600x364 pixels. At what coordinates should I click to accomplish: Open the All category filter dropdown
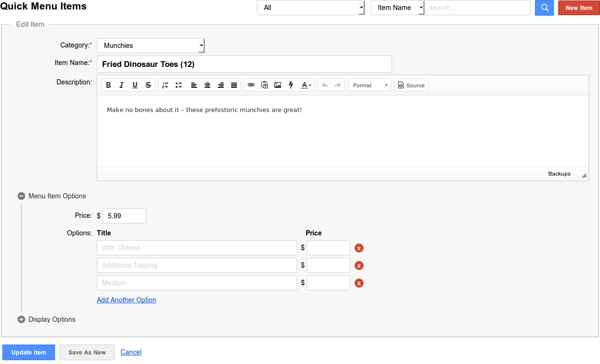click(310, 8)
